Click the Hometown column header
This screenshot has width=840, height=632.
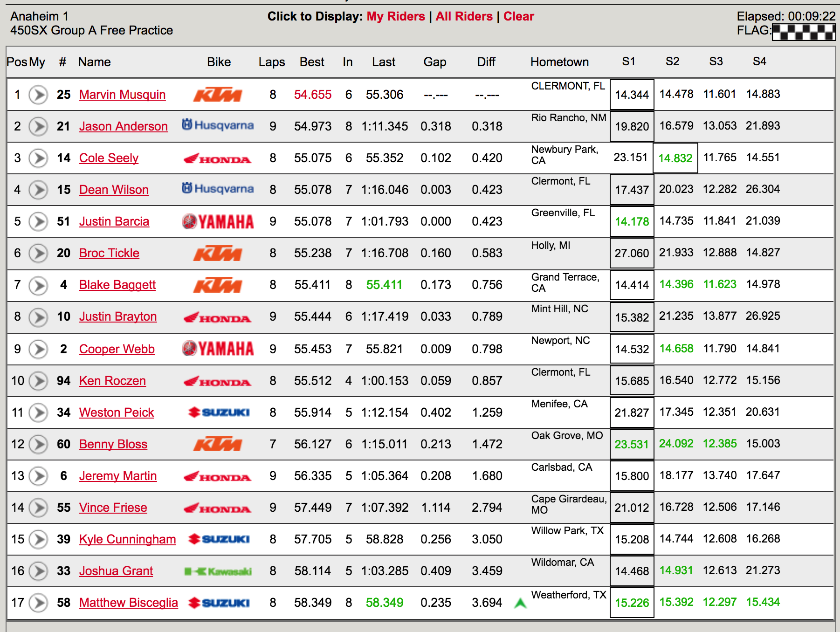[x=559, y=62]
